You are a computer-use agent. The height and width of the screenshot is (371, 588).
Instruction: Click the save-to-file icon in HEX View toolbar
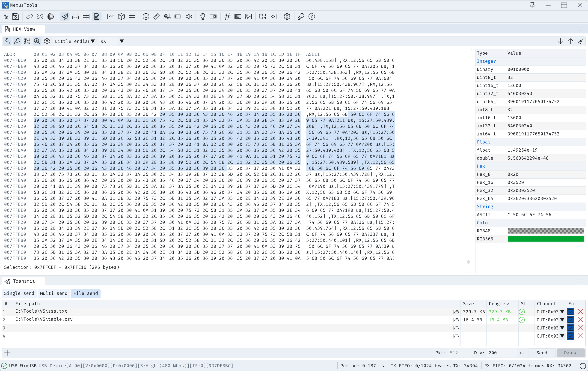tap(7, 41)
